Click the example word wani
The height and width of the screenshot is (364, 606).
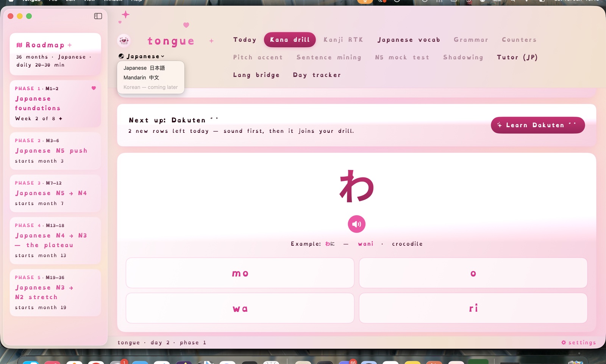coord(365,244)
